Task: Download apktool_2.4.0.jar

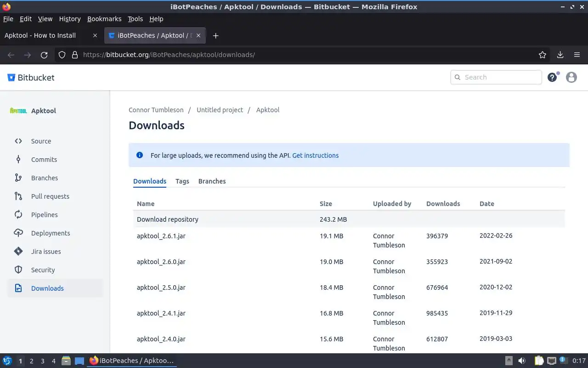Action: coord(161,339)
